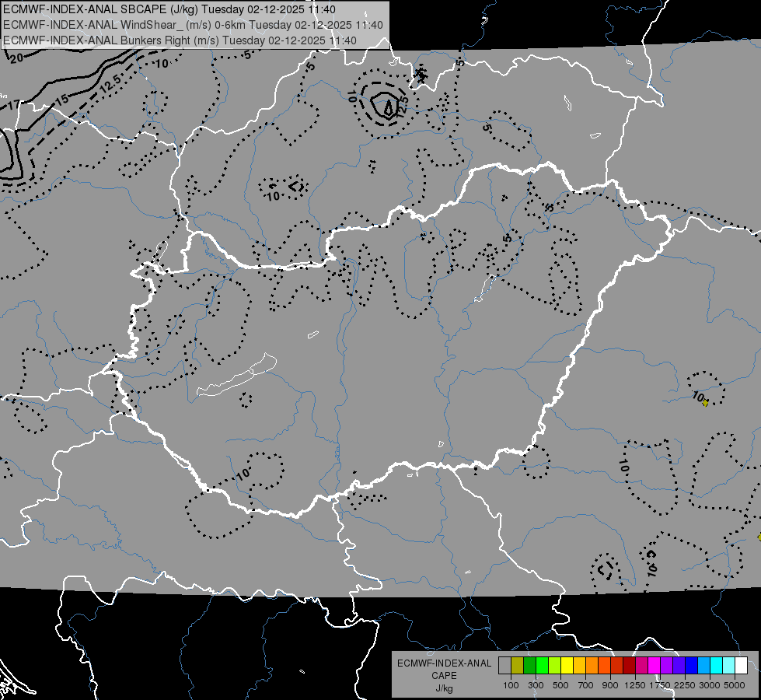Select the Bunkers Right (m/s) title line
This screenshot has width=761, height=700.
(x=180, y=40)
